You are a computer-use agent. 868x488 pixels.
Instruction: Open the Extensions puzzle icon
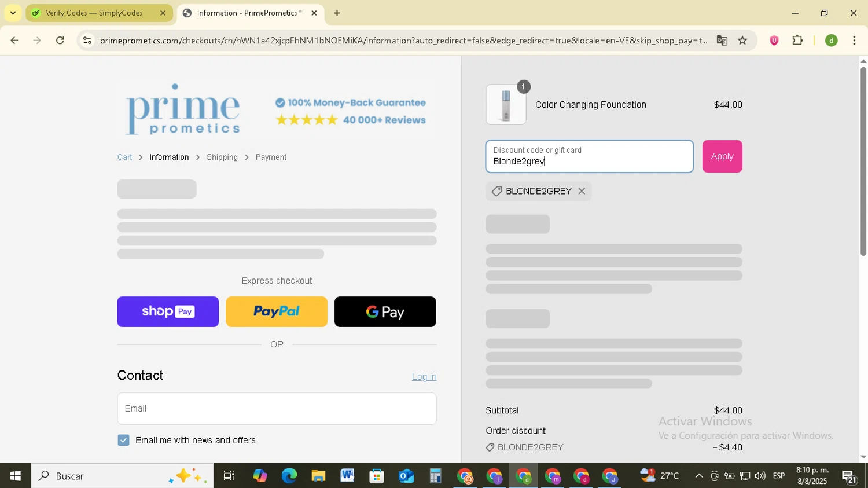pos(798,41)
